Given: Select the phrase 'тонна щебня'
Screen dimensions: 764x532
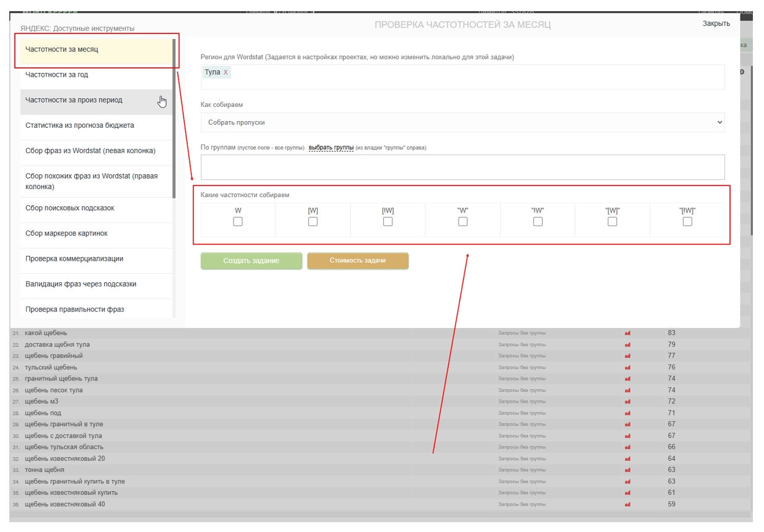Looking at the screenshot, I should coord(45,470).
